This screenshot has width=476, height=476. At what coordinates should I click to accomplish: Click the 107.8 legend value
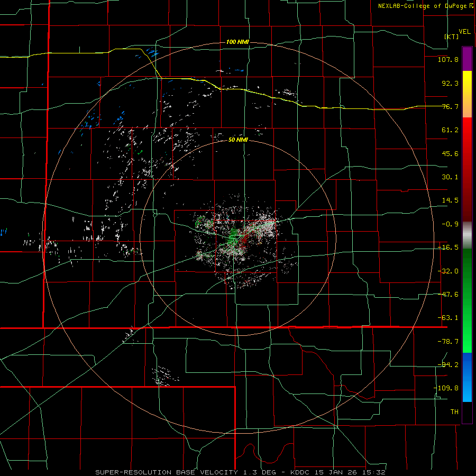448,59
